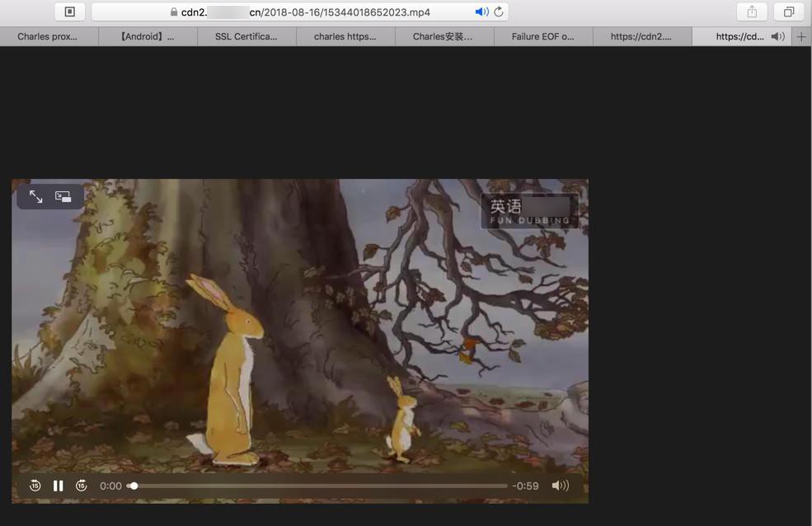
Task: Mute the tab using its speaker icon
Action: [x=778, y=36]
